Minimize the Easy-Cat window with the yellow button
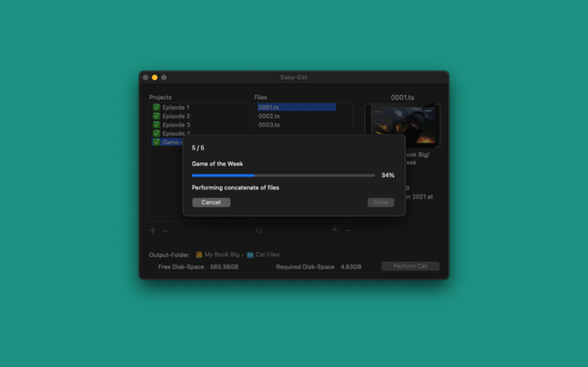588x367 pixels. tap(154, 77)
